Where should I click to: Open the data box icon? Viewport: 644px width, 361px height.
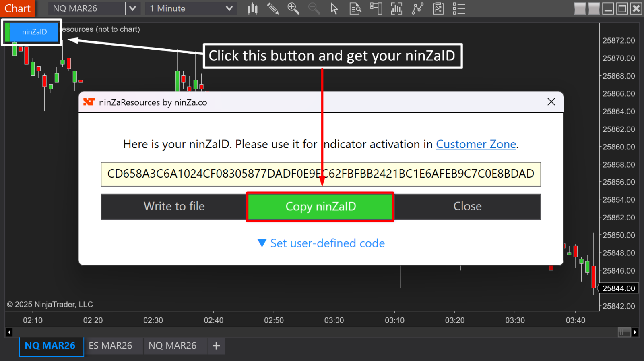pyautogui.click(x=355, y=8)
